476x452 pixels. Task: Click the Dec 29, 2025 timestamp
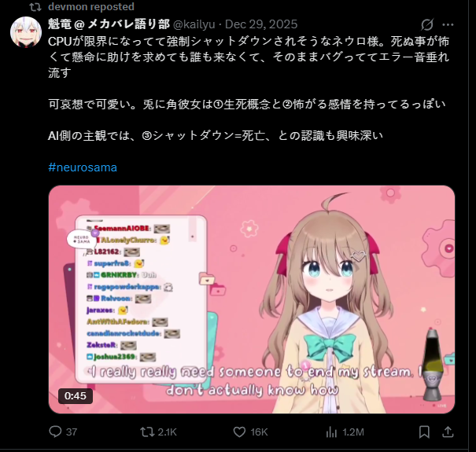pyautogui.click(x=261, y=24)
